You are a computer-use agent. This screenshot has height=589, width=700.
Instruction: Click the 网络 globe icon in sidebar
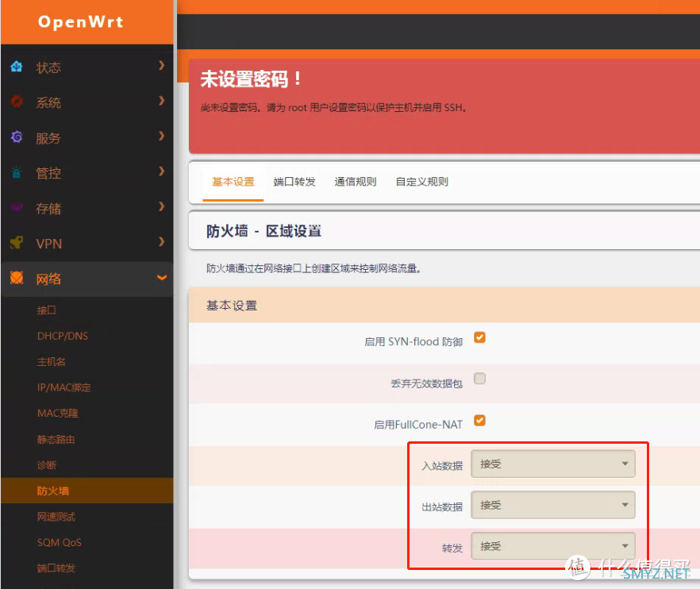coord(17,278)
